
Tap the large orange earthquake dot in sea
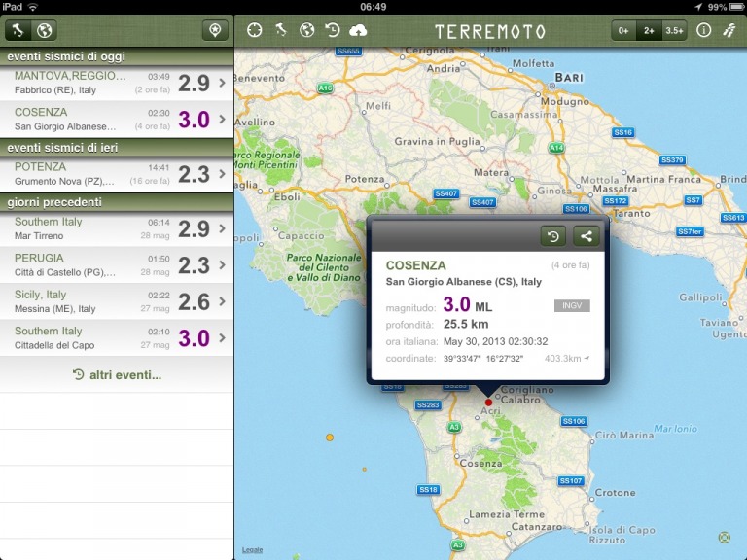coord(329,437)
